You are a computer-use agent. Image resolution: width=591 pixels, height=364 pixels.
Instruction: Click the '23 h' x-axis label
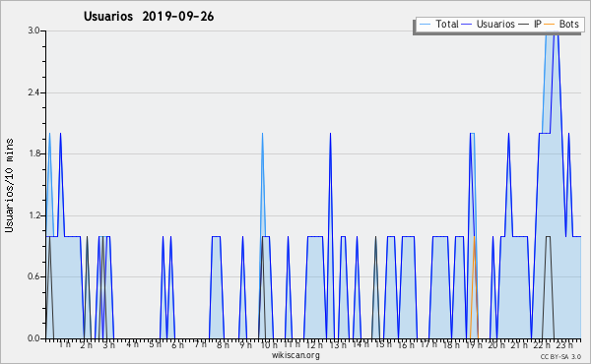coord(564,345)
